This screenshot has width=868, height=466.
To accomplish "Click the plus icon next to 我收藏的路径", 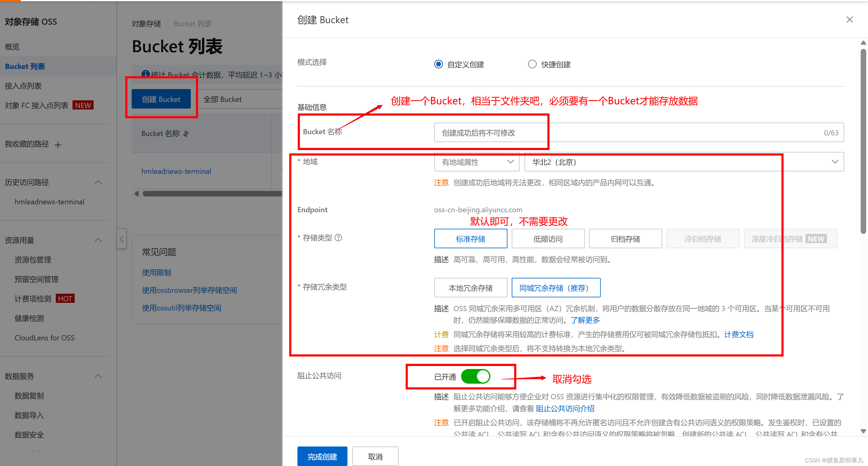I will coord(58,145).
